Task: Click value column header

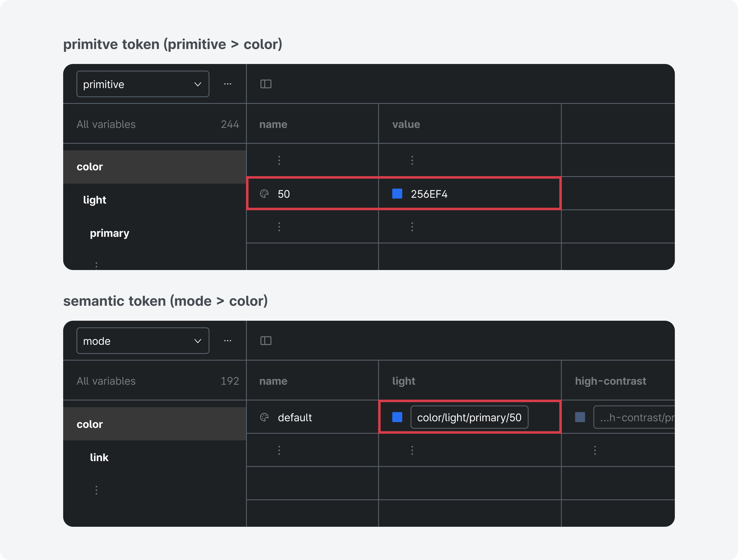Action: pos(406,124)
